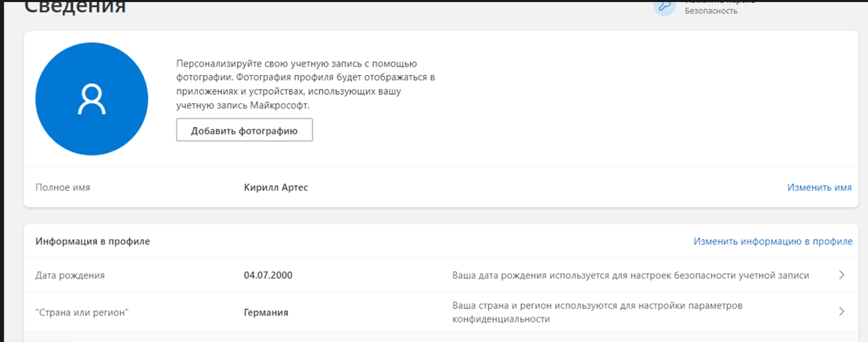Click the Полное имя label
Viewport: 868px width, 342px height.
[x=63, y=187]
